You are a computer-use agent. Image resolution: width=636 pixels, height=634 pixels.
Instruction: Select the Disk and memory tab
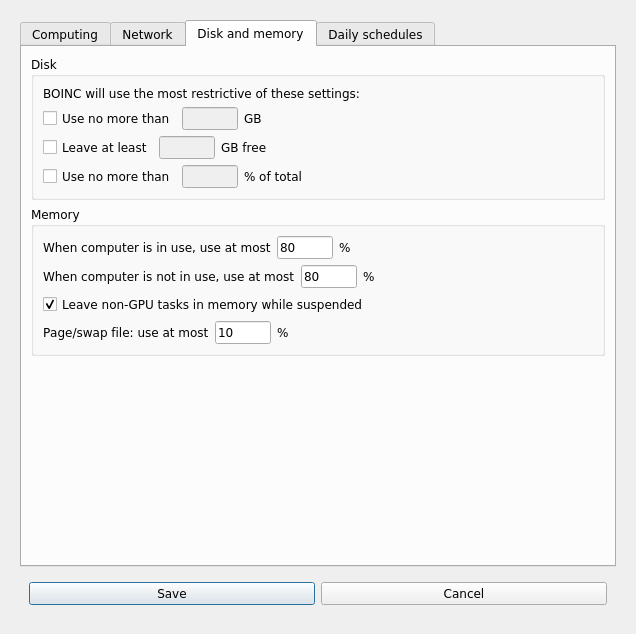point(250,33)
